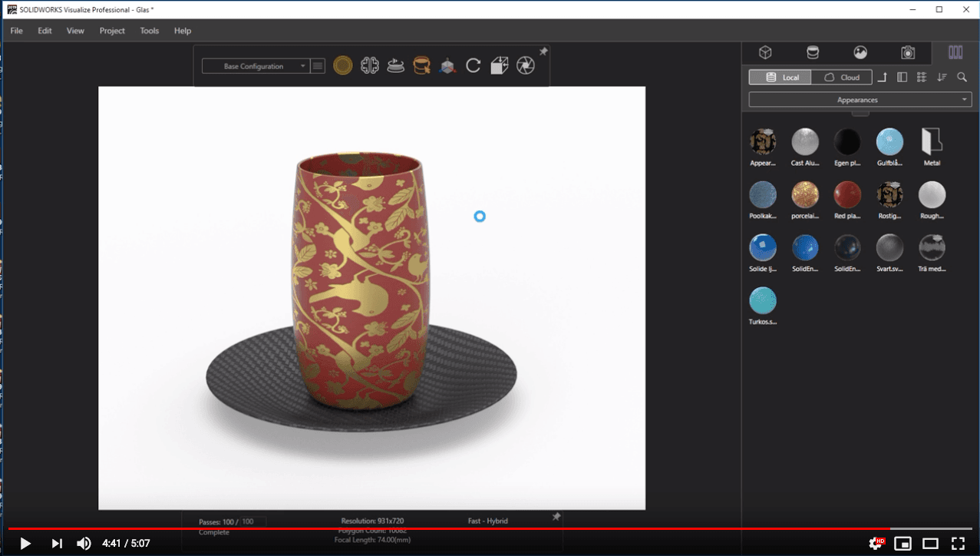Click the configuration list lines button

318,66
